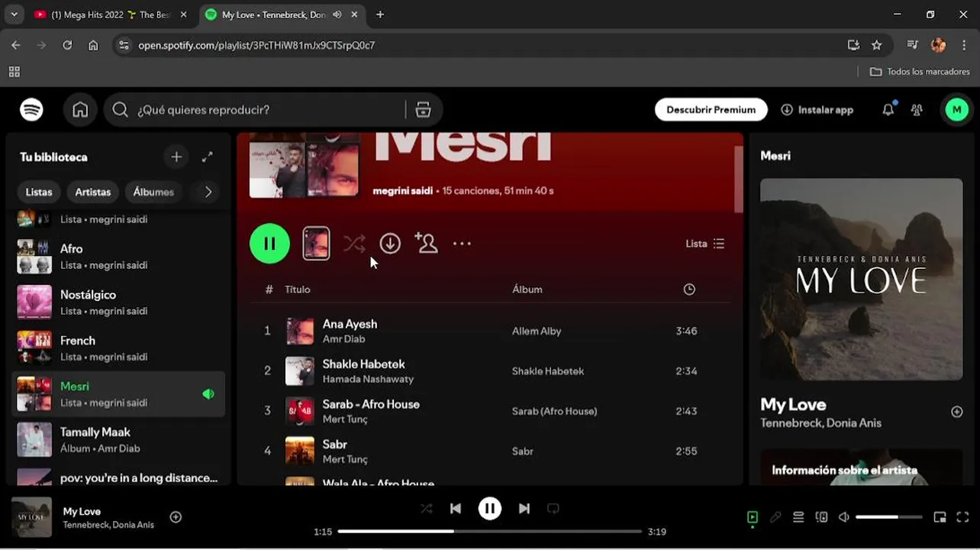Image resolution: width=980 pixels, height=550 pixels.
Task: Open Allem Alby album link
Action: (x=537, y=331)
